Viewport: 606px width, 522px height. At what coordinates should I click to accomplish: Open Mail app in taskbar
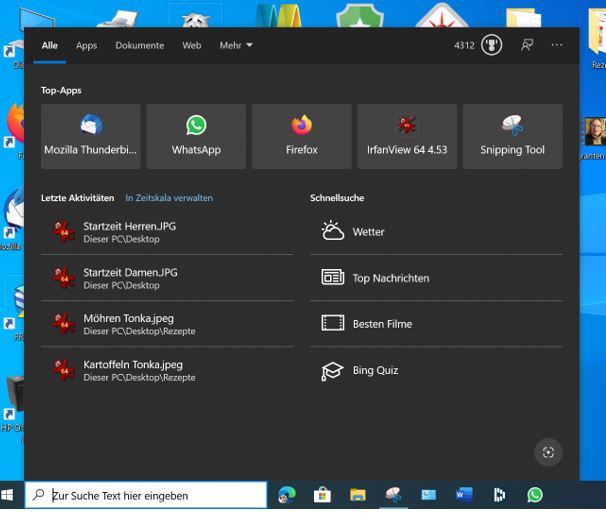point(429,495)
